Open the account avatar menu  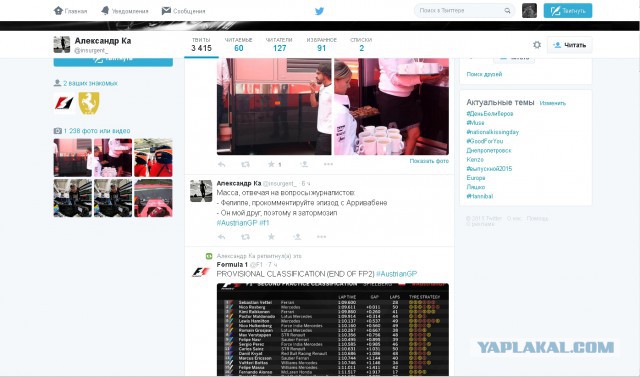coord(529,11)
